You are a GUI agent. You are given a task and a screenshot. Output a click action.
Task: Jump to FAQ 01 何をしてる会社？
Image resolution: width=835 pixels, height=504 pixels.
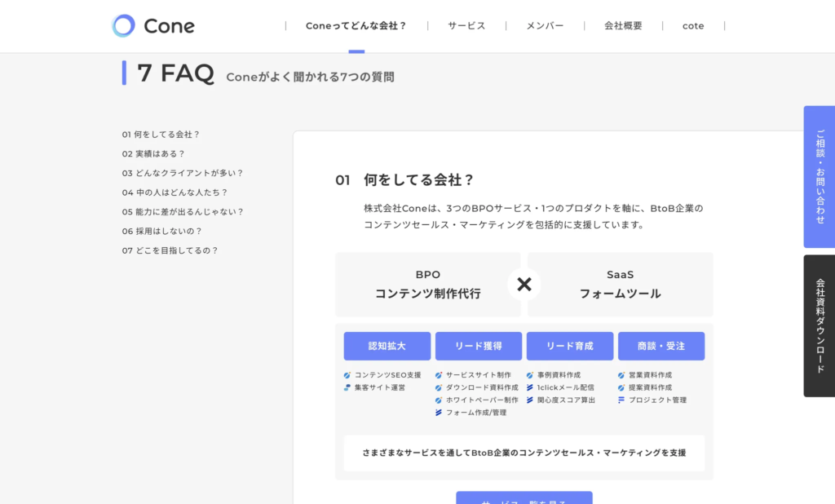coord(161,135)
